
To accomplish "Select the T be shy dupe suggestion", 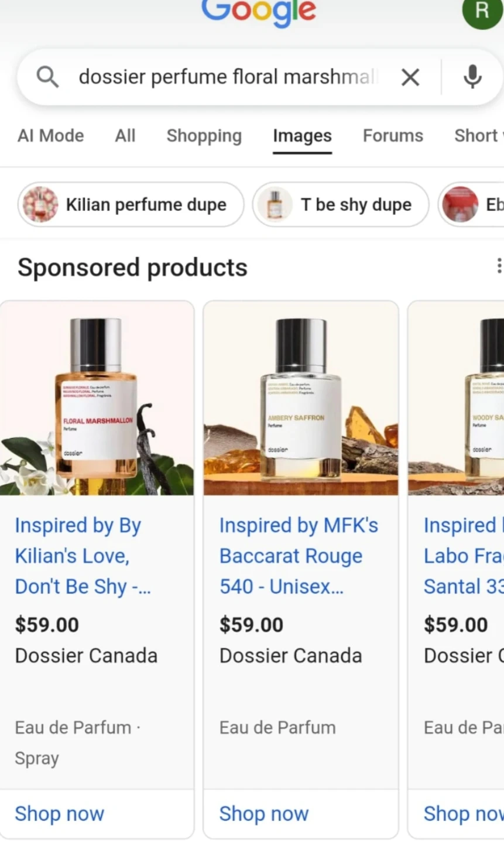I will pos(356,204).
